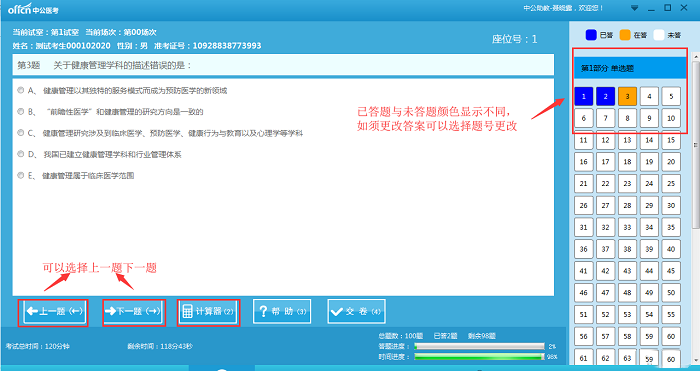Screen dimensions: 700x371
Task: Click the white 未答 legend swatch
Action: (659, 35)
